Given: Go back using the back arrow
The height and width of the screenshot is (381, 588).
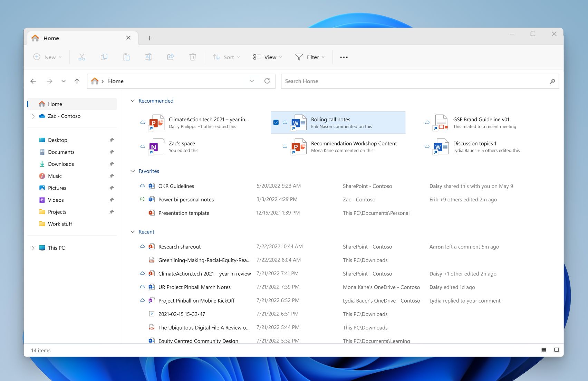Looking at the screenshot, I should [33, 81].
